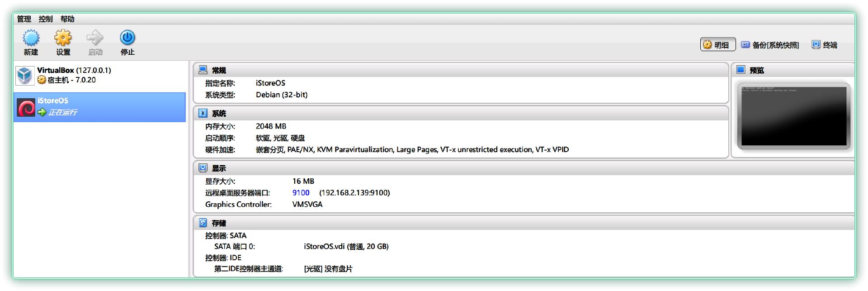Click the green running-state arrow icon
Viewport: 868px width, 291px height.
[x=42, y=112]
